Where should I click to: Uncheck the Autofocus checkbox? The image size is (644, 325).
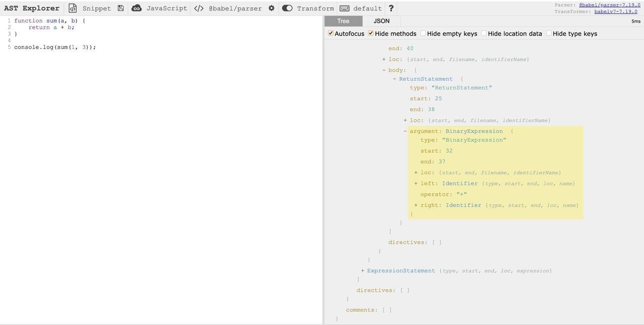(x=331, y=33)
